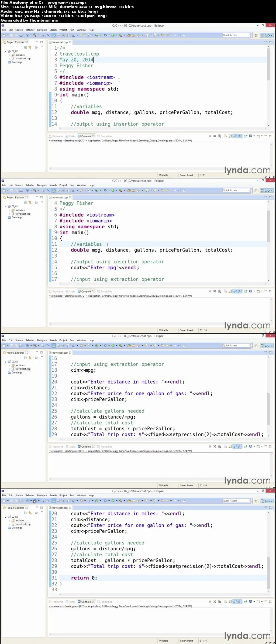
Task: Click the green Run button in the 3:13 frame
Action: coord(113,35)
